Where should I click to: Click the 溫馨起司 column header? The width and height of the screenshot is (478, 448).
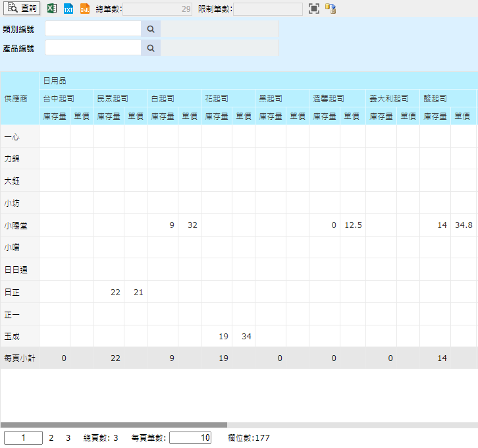(x=338, y=98)
